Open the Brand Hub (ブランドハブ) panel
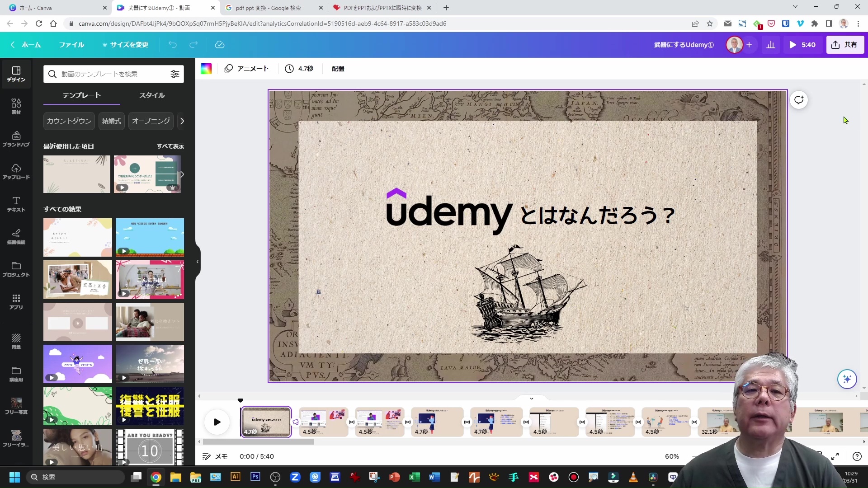Viewport: 868px width, 488px height. tap(16, 139)
